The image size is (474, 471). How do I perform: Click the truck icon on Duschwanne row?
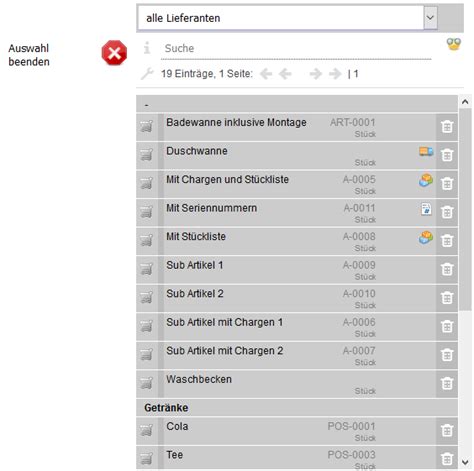(426, 151)
